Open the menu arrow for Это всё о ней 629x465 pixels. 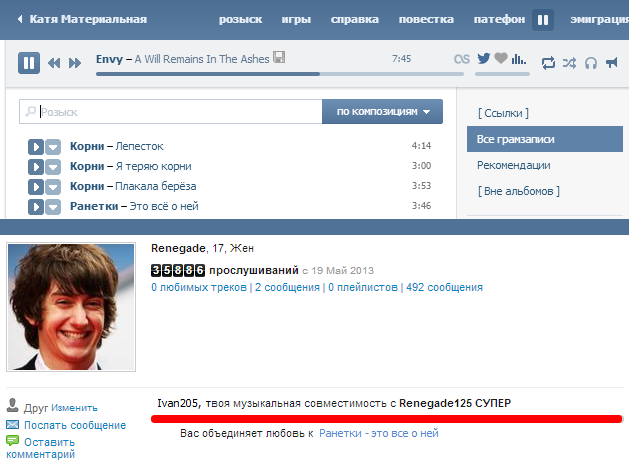(53, 207)
